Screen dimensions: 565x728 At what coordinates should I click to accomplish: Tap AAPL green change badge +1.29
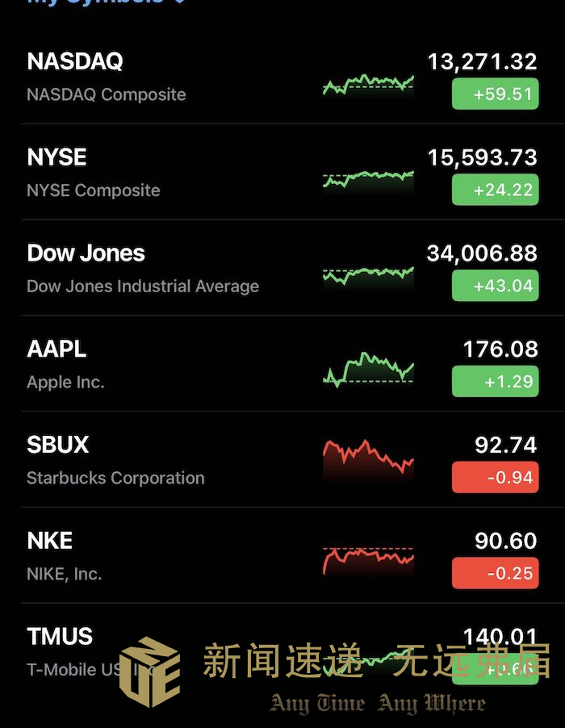(x=495, y=381)
